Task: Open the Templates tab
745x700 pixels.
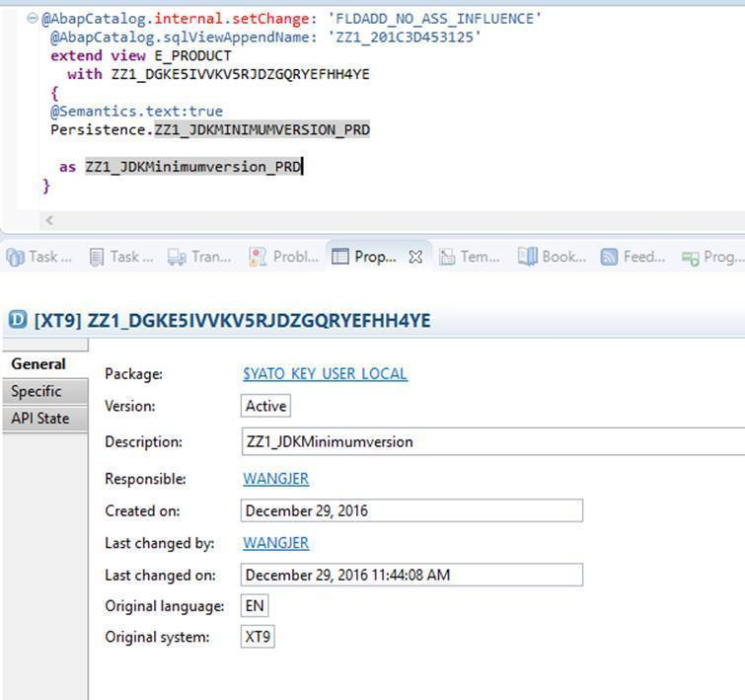Action: point(470,257)
